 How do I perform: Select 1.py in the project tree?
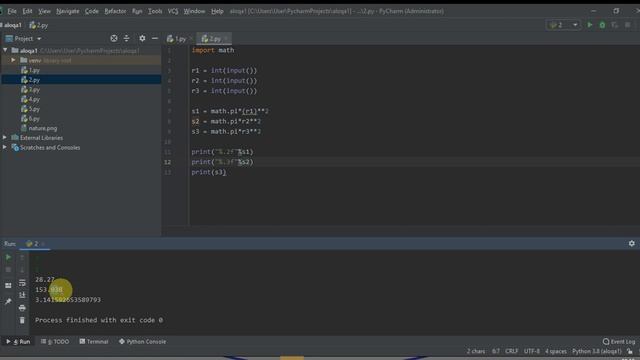coord(31,70)
